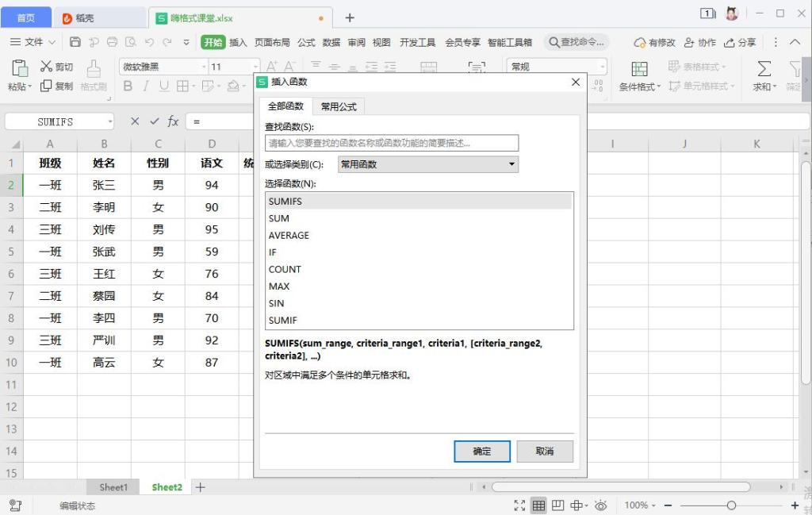Click the Copy (复制) icon
Screen dimensions: 812x515
pyautogui.click(x=46, y=87)
